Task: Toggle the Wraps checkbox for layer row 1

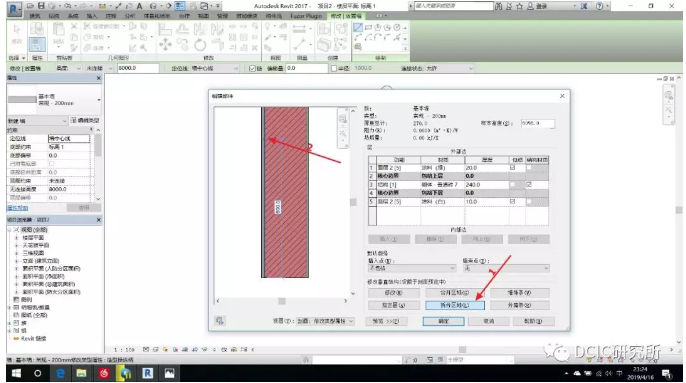Action: click(x=512, y=168)
